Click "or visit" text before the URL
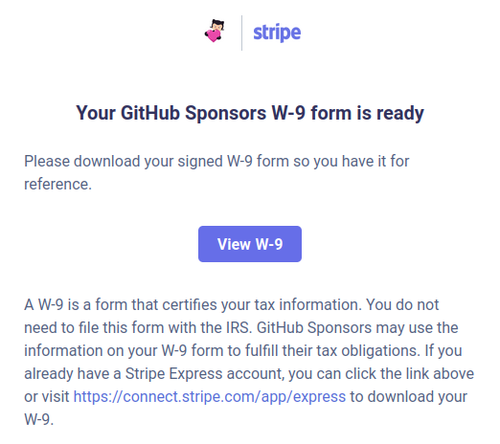500x444 pixels. tap(47, 397)
